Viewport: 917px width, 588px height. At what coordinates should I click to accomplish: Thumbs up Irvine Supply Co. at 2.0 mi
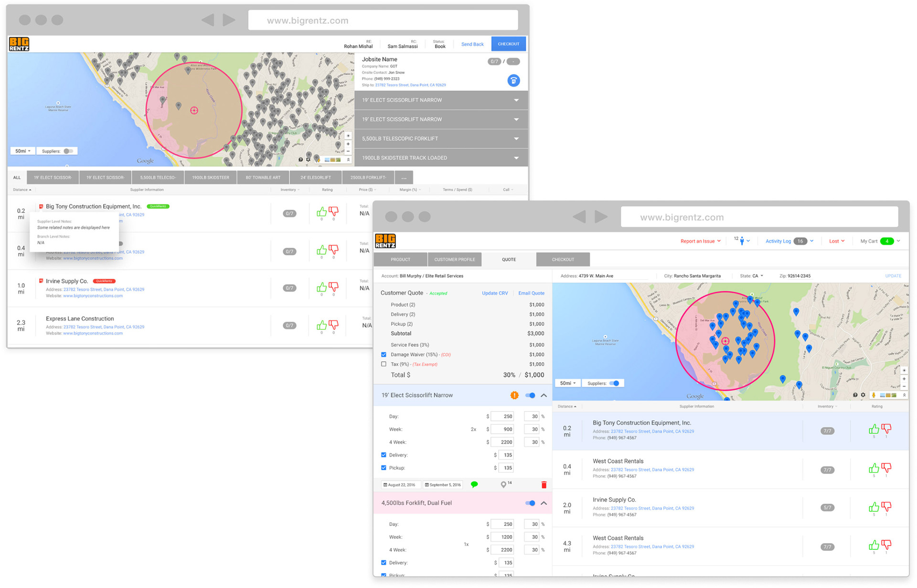[874, 506]
